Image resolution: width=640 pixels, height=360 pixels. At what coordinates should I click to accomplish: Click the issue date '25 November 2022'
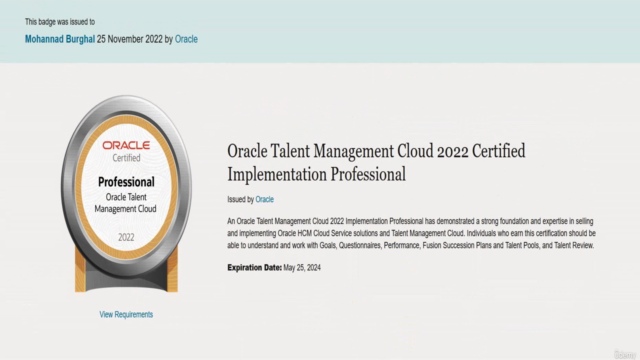[x=130, y=39]
